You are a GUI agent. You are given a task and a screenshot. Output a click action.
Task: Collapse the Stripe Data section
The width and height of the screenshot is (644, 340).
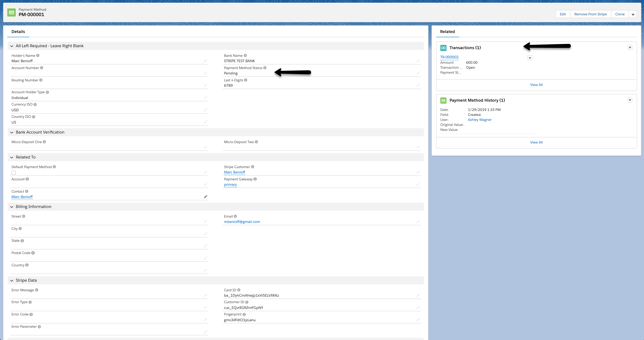(12, 281)
